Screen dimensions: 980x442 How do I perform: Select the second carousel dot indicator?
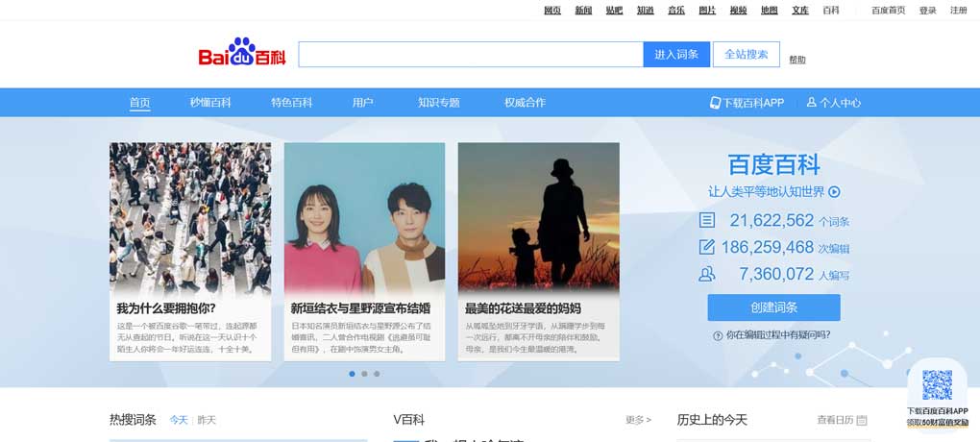click(364, 373)
